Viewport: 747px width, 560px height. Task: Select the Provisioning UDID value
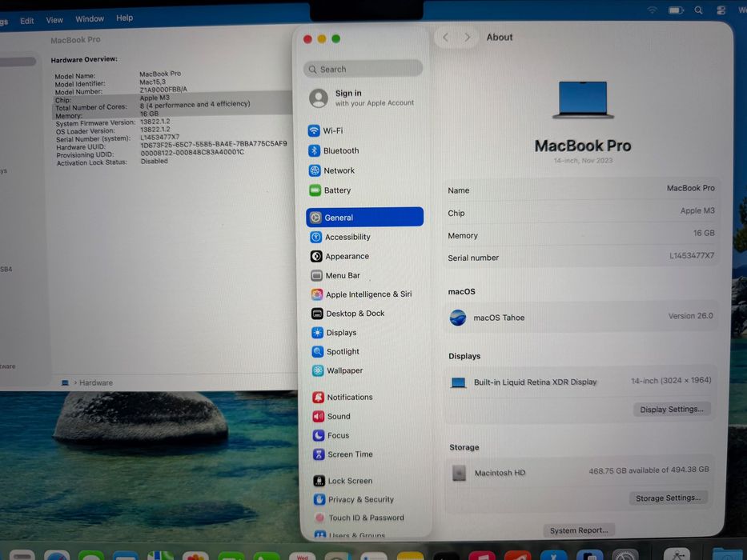coord(192,152)
